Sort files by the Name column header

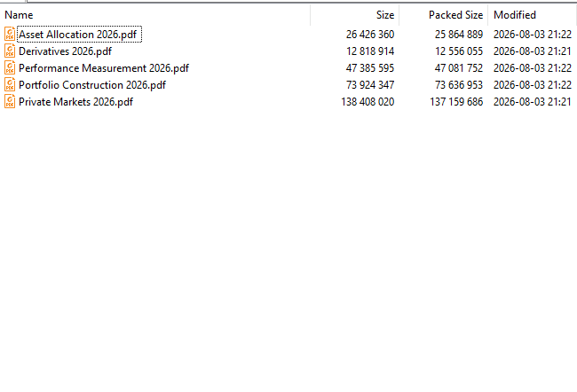(19, 15)
